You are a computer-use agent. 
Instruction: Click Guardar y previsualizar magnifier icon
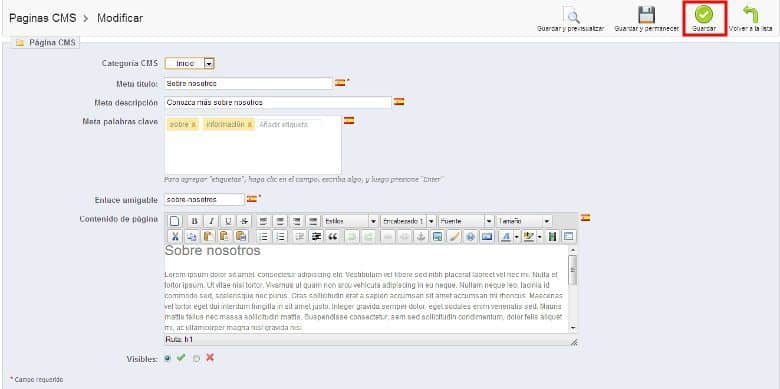[573, 17]
